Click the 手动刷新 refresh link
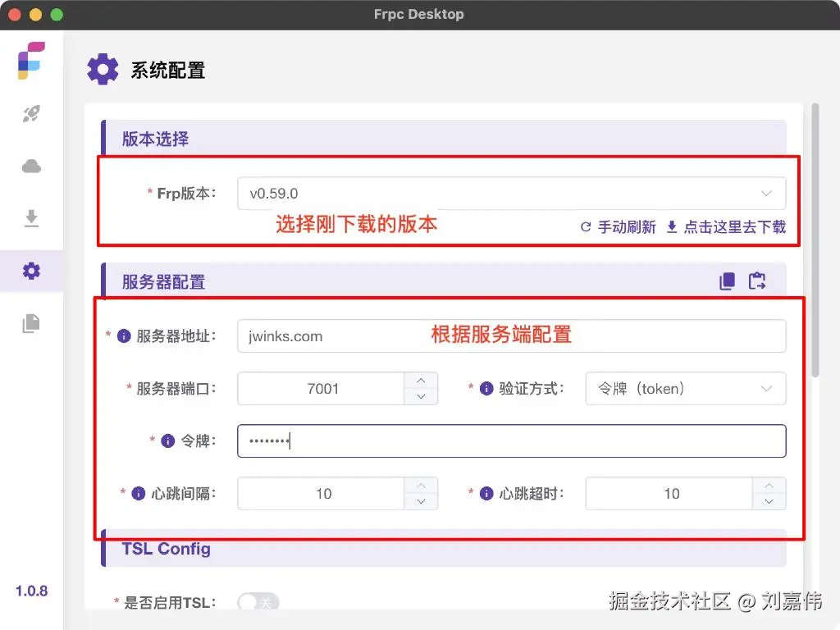 tap(619, 227)
